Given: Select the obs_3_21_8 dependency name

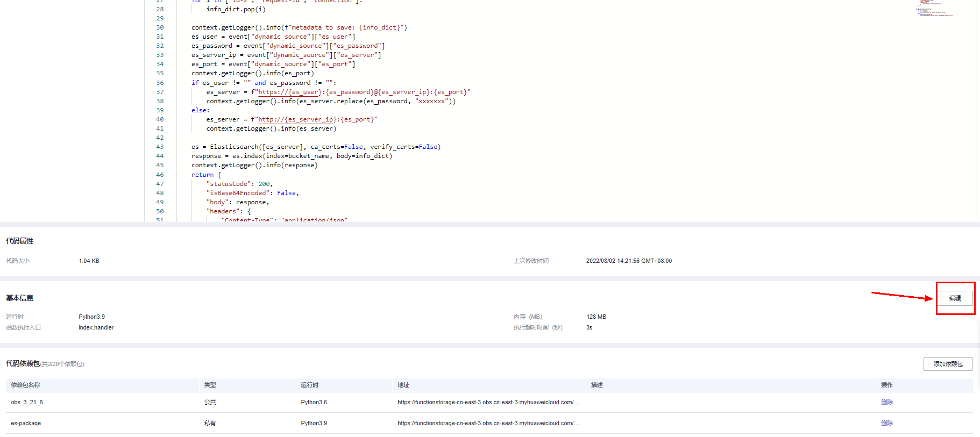Looking at the screenshot, I should 27,402.
